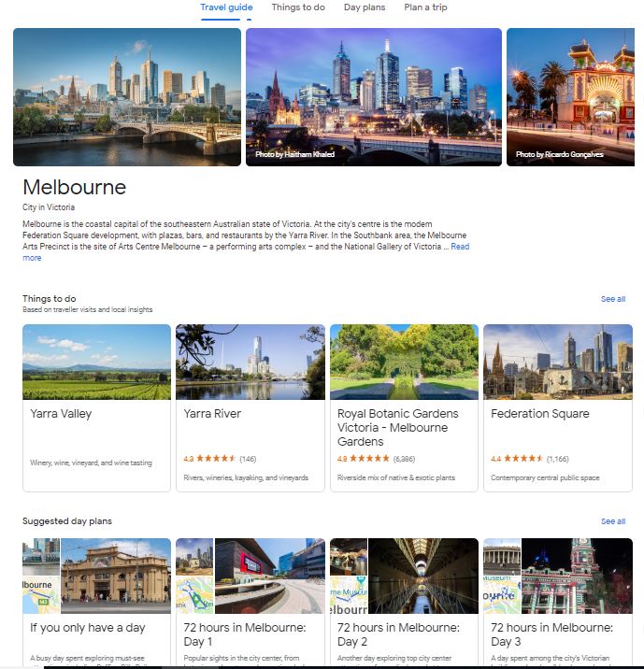This screenshot has width=644, height=669.
Task: Expand the description with Read more
Action: tap(460, 247)
